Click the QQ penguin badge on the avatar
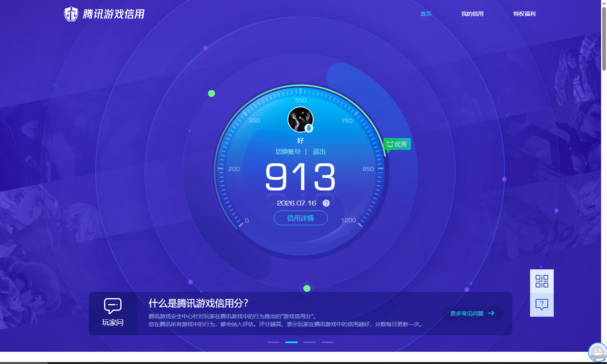Image resolution: width=607 pixels, height=364 pixels. 309,128
